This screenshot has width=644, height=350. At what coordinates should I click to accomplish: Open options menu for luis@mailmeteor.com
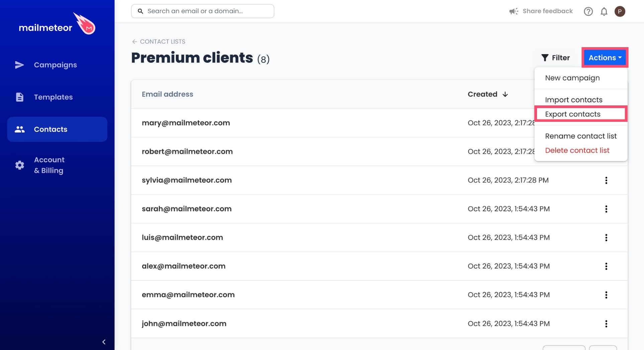(606, 238)
